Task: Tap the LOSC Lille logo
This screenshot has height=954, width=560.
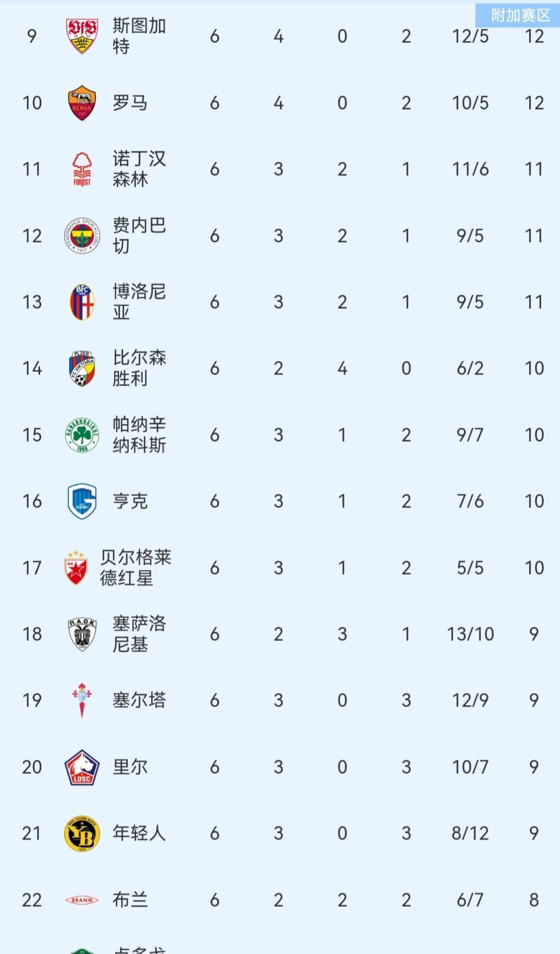Action: point(82,767)
